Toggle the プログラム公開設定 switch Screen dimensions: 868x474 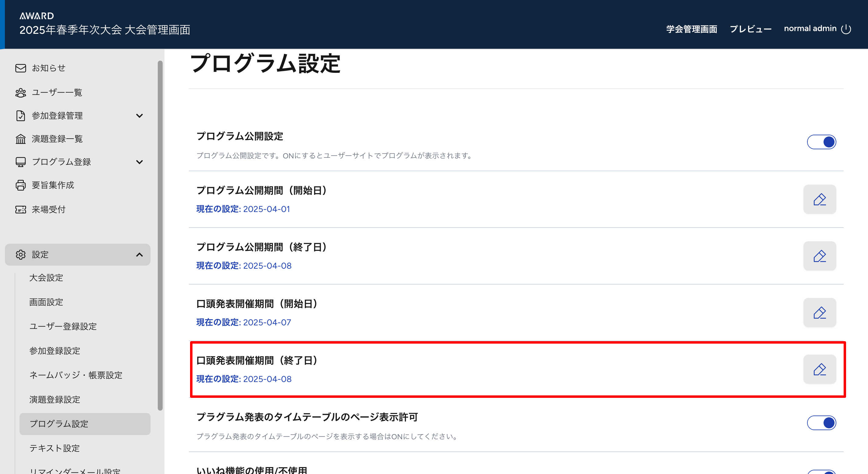coord(821,142)
